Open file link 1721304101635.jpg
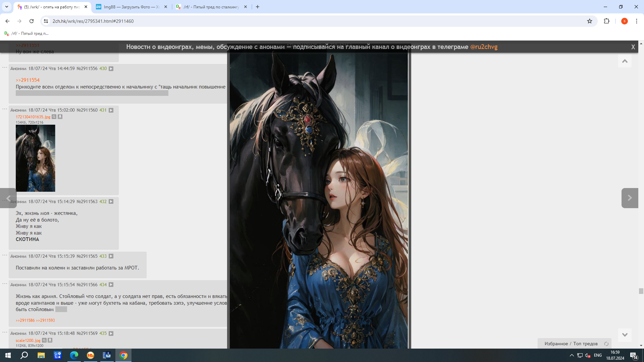The height and width of the screenshot is (362, 644). click(33, 117)
